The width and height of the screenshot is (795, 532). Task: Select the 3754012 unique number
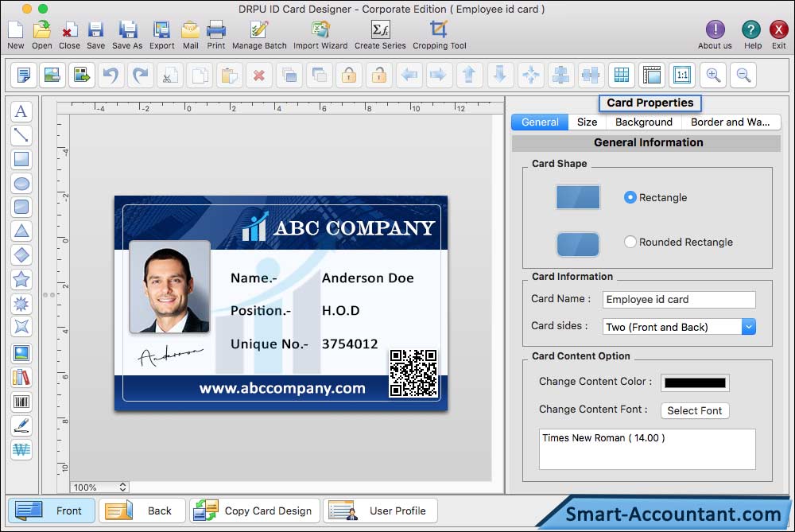pyautogui.click(x=350, y=344)
